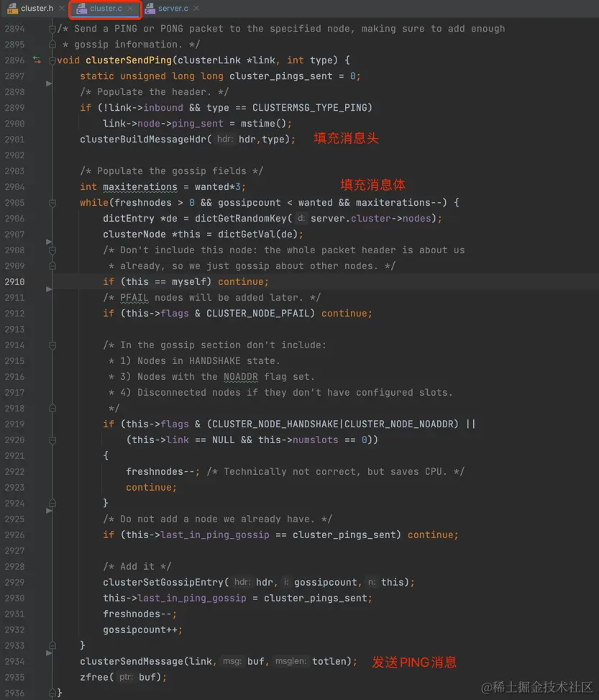The image size is (599, 700).
Task: Click the zfree call on line 2935
Action: (x=94, y=677)
